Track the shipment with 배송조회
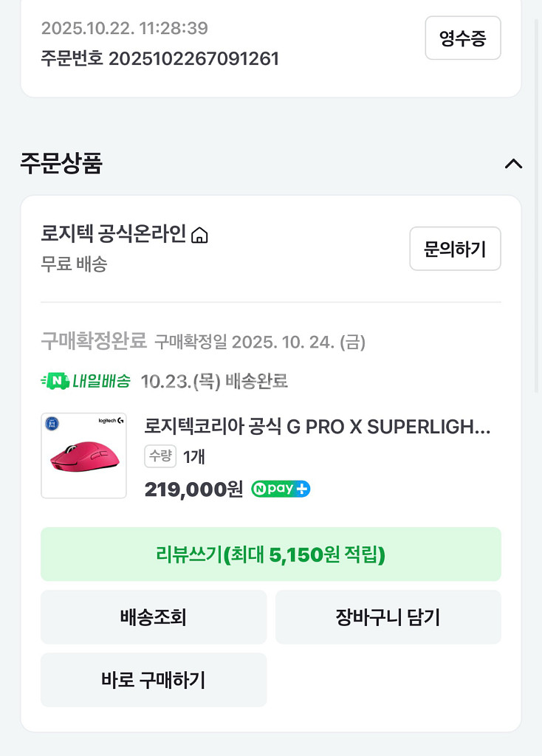Viewport: 542px width, 756px height. (154, 617)
